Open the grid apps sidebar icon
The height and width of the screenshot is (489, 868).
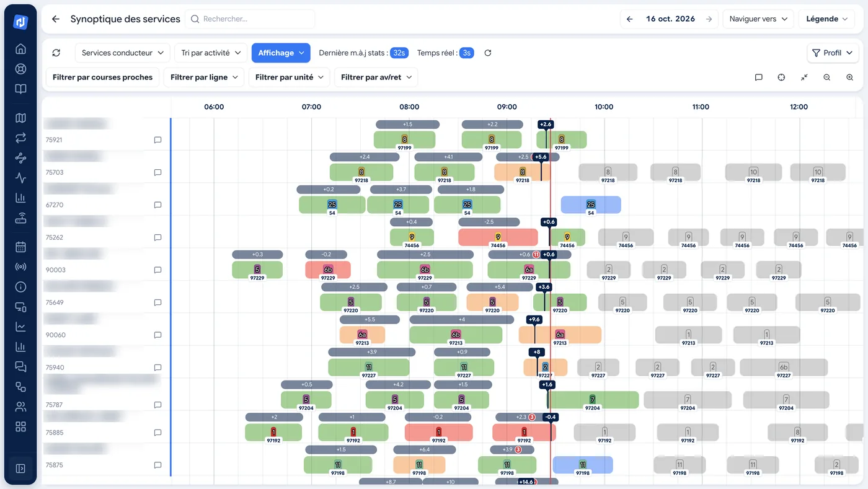tap(20, 426)
